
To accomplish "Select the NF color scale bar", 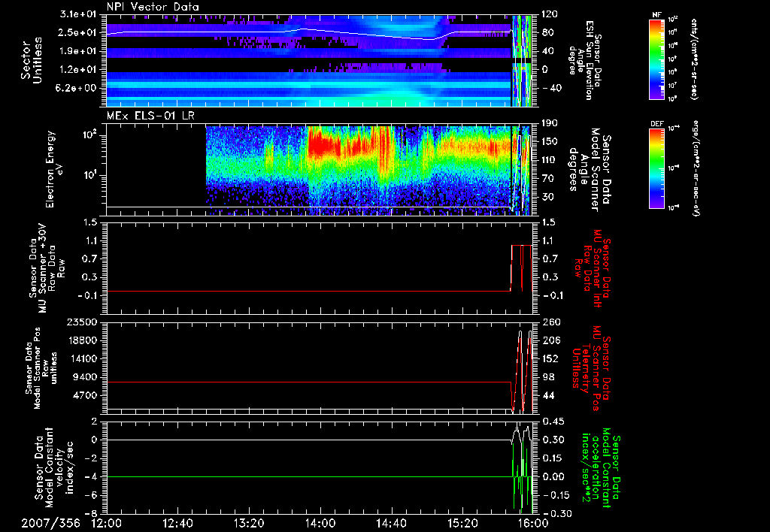I will coord(657,59).
